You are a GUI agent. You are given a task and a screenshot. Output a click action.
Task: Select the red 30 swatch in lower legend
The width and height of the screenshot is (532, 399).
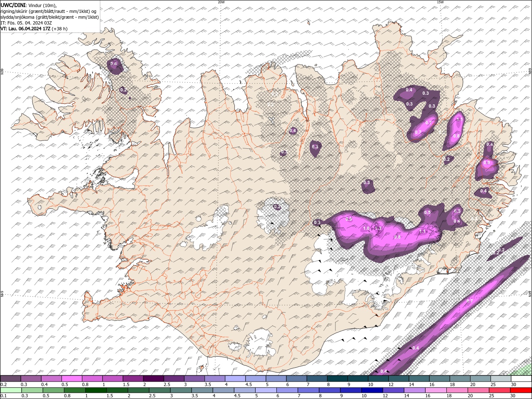click(x=521, y=390)
